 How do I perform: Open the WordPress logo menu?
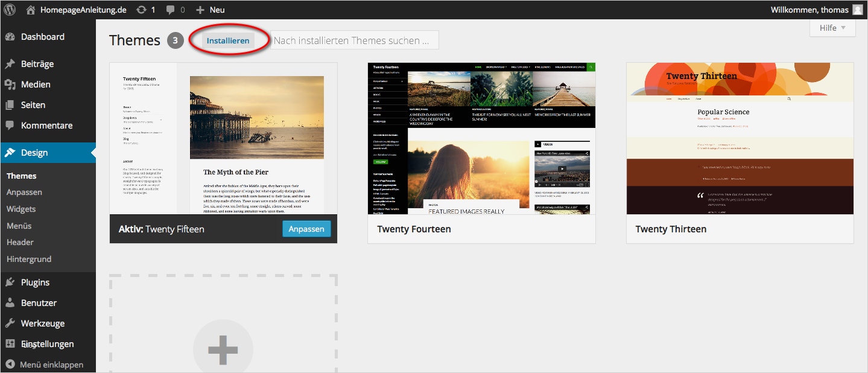pyautogui.click(x=10, y=10)
